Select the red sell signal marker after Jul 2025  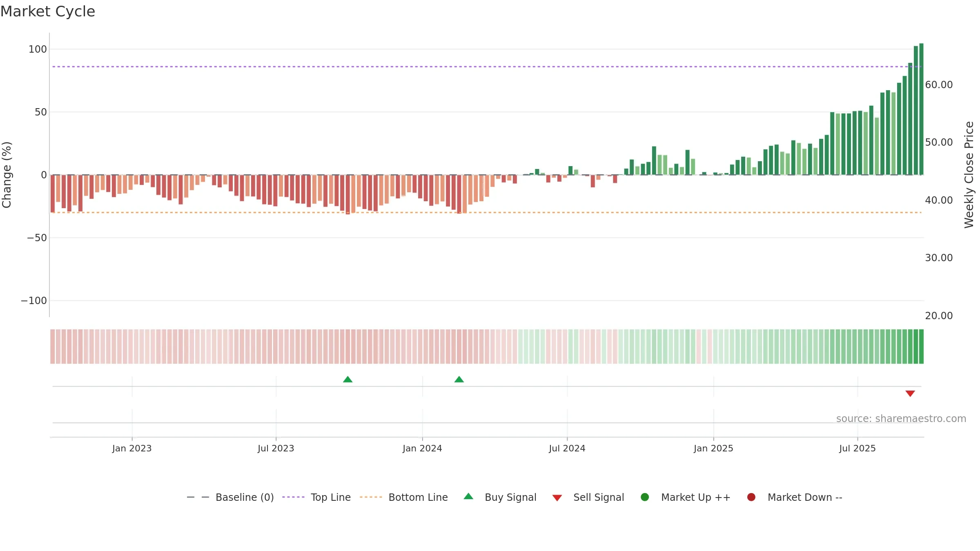click(910, 393)
